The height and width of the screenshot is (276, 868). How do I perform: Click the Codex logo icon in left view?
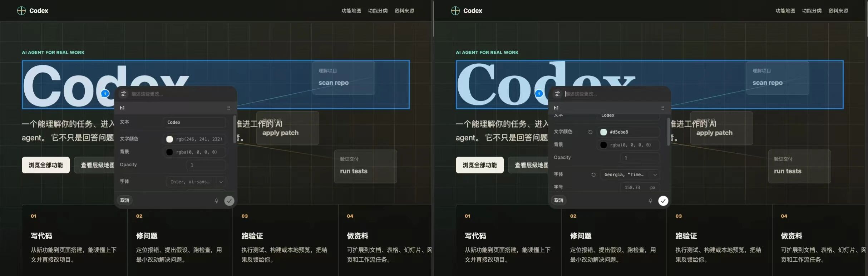point(21,11)
